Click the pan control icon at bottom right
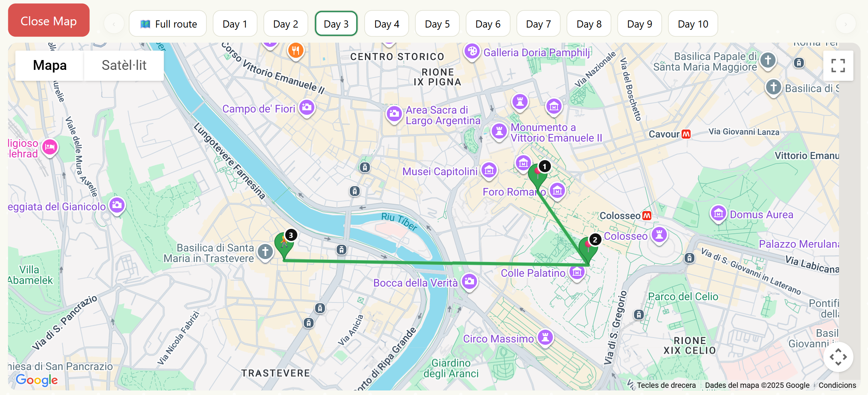Screen dimensions: 868x395 [838, 356]
